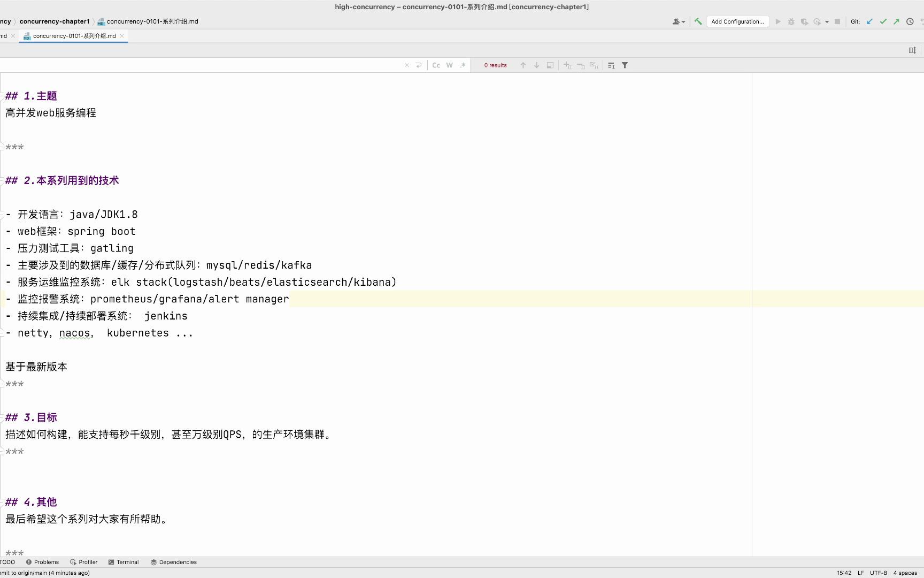Image resolution: width=924 pixels, height=578 pixels.
Task: Click unselect occurrence icon
Action: tap(581, 65)
